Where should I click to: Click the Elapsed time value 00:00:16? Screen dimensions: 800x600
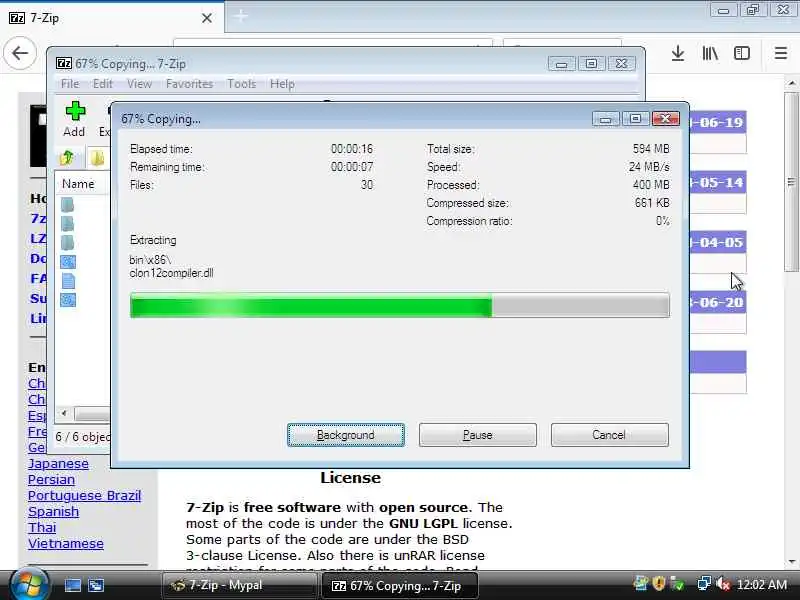[352, 149]
